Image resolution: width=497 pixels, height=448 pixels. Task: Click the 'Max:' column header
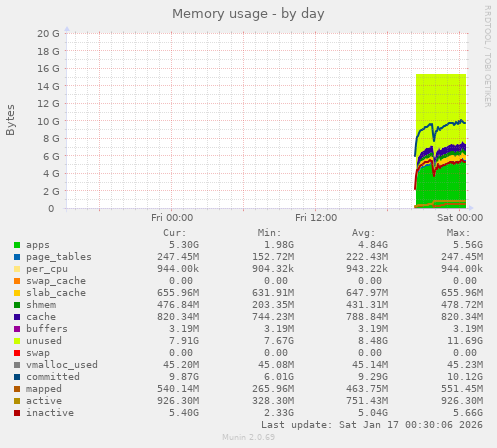tap(458, 233)
